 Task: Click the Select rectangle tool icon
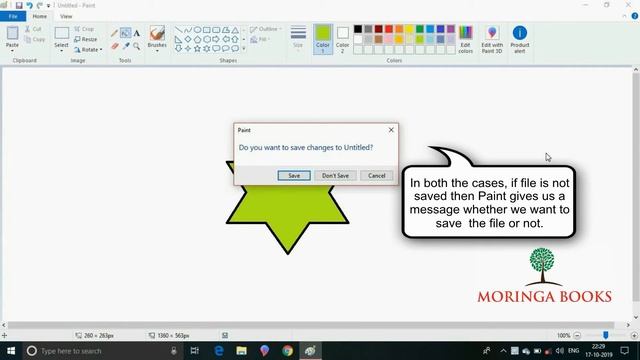[x=62, y=33]
